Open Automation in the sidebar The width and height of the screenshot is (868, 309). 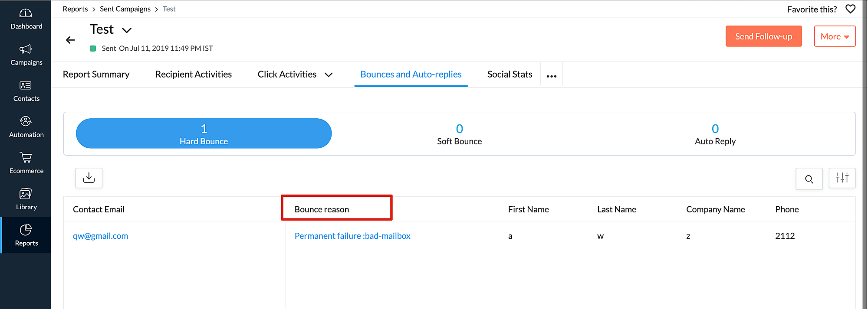[26, 127]
